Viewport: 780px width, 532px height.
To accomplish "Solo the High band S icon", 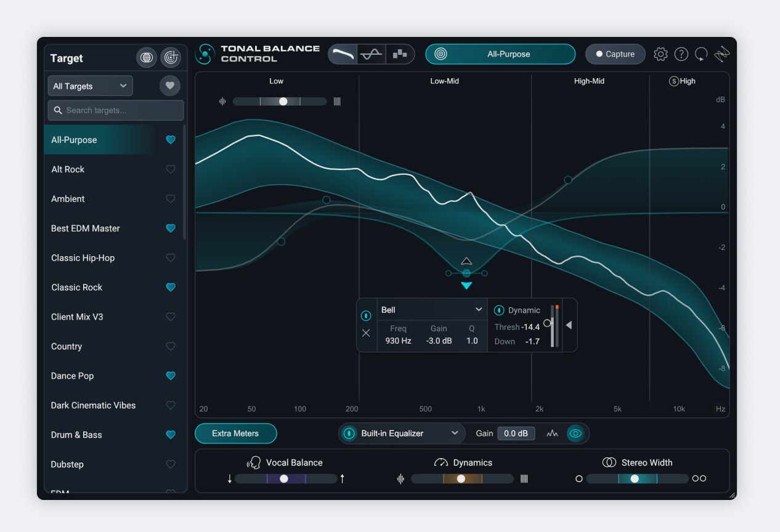I will pos(673,81).
